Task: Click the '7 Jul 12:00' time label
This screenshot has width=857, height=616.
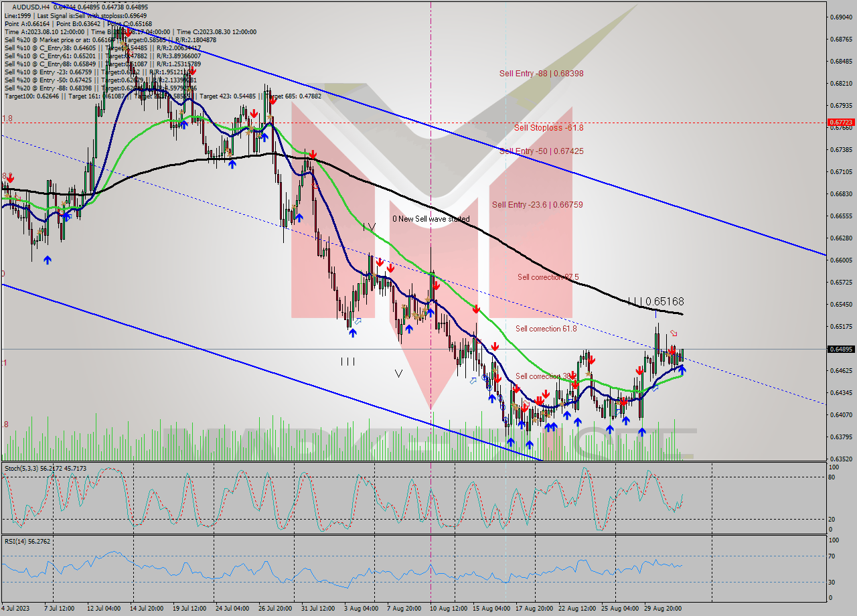Action: coord(59,608)
